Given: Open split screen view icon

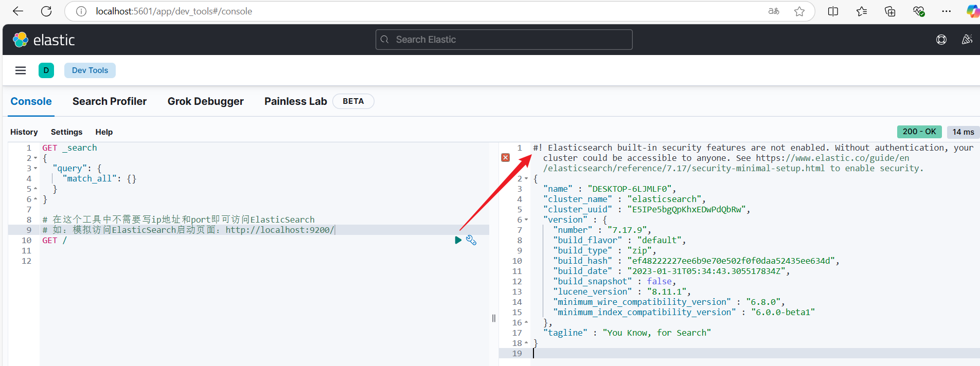Looking at the screenshot, I should [833, 11].
